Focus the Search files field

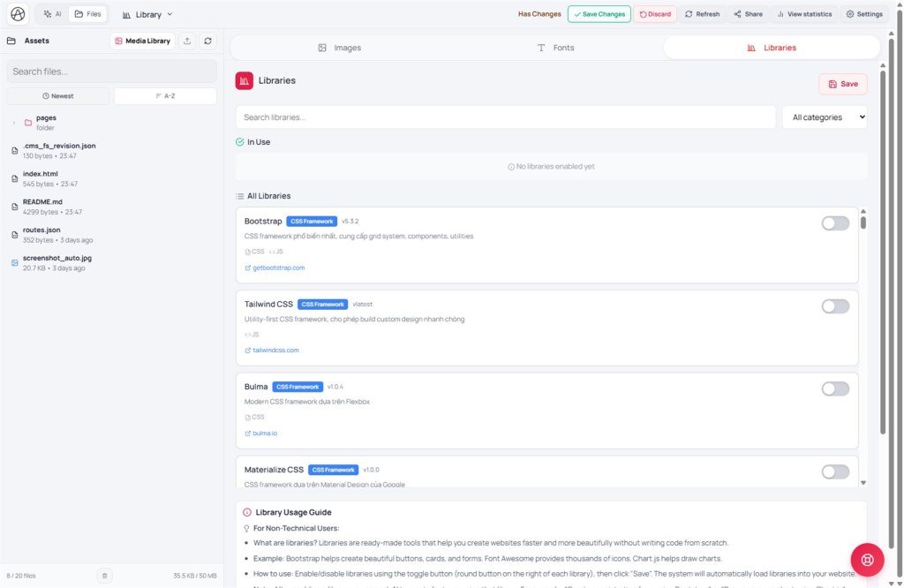[111, 72]
